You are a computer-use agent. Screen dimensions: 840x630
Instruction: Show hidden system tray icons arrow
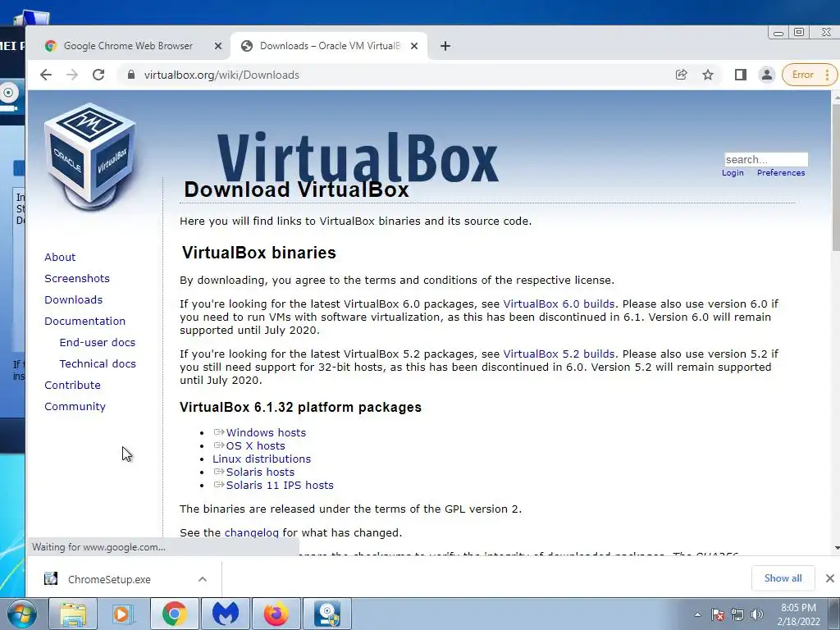click(x=697, y=615)
